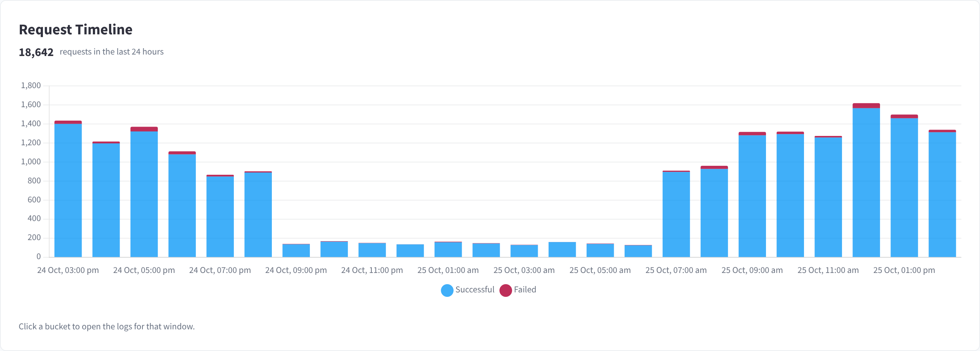Open the 25 Oct, 07:00 am bucket bar

pyautogui.click(x=676, y=214)
